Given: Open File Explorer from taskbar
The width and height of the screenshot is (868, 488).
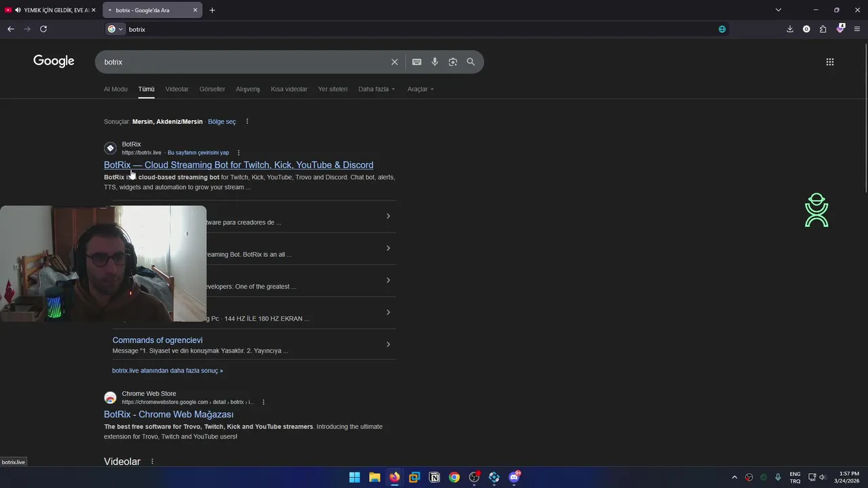Looking at the screenshot, I should [374, 477].
